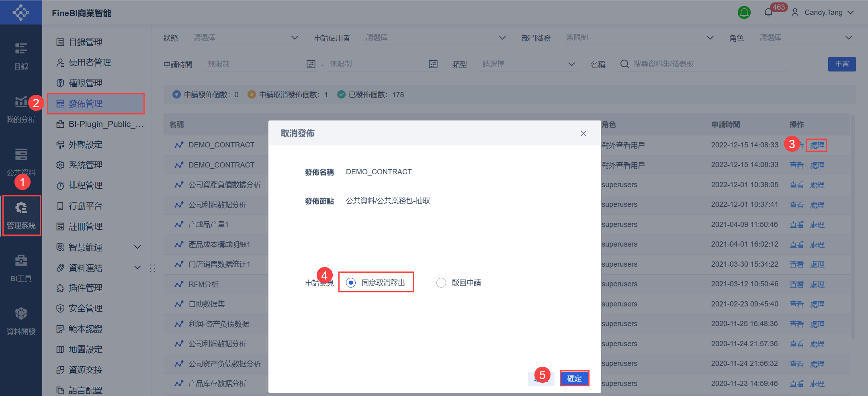Confirm the dialog with 確定 button

click(574, 378)
